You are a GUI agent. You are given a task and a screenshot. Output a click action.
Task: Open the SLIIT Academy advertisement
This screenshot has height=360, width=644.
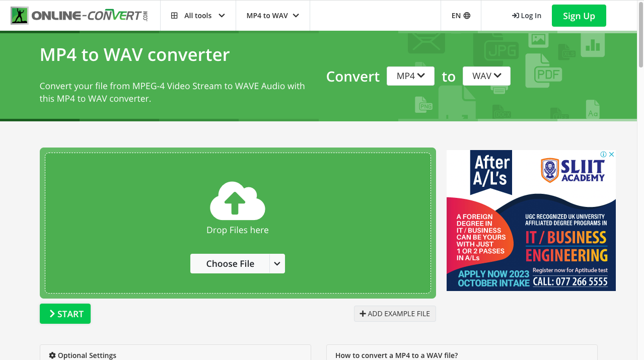point(531,221)
